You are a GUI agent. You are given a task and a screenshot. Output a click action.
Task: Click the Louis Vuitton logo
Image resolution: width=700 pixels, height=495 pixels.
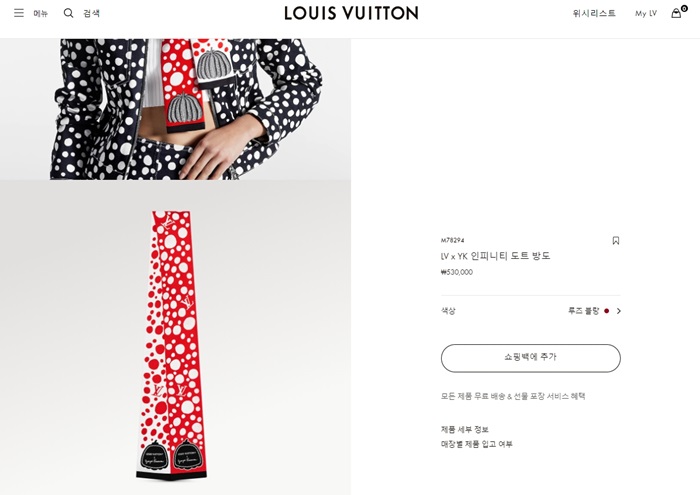tap(351, 13)
